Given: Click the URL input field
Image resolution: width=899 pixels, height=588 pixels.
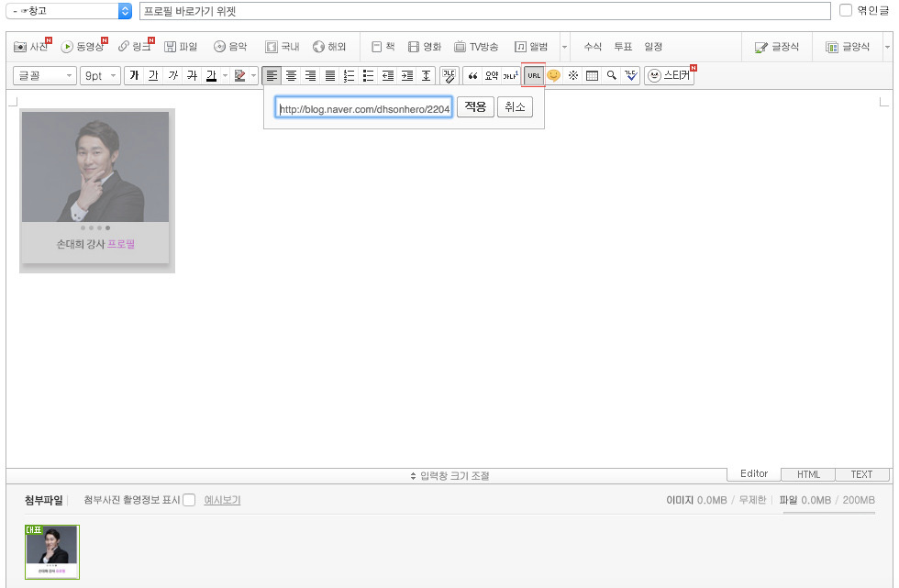Looking at the screenshot, I should pos(363,107).
